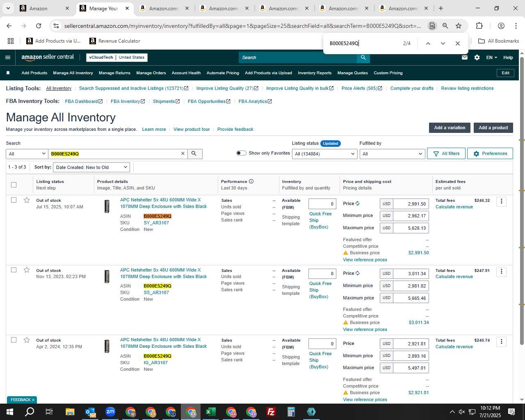Screen dimensions: 525x420
Task: Switch to the first Amazon browser tab
Action: coord(45,8)
